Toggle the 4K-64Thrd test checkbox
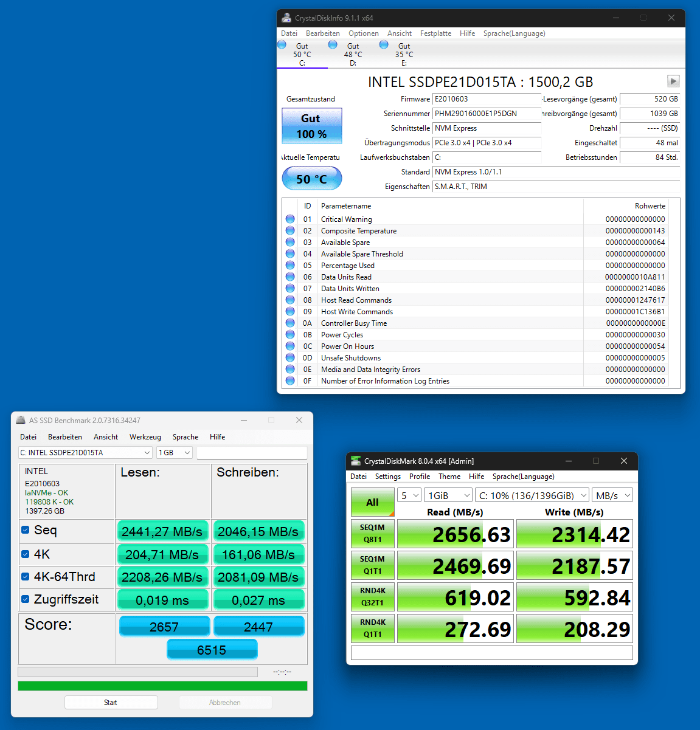Viewport: 700px width, 730px height. [26, 576]
